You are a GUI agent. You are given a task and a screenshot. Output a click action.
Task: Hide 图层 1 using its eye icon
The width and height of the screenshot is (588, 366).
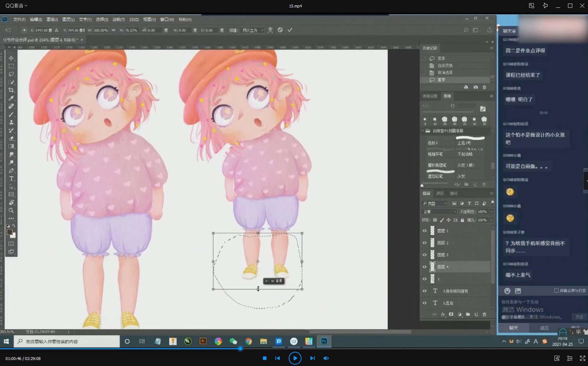click(424, 231)
